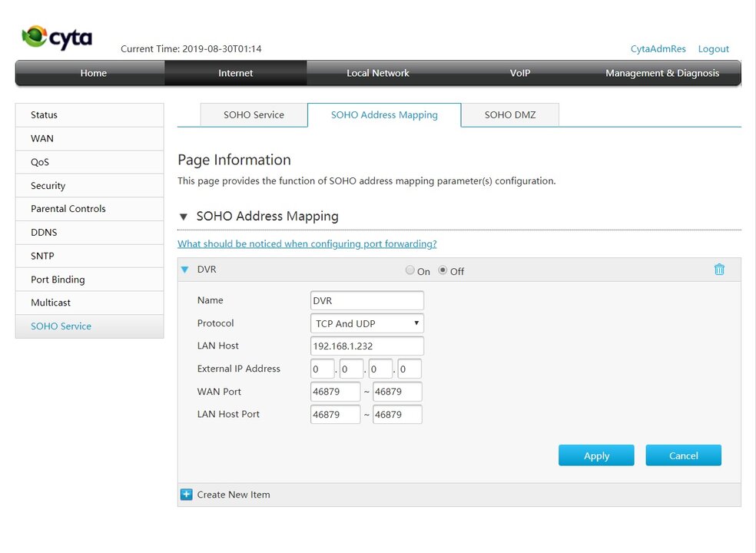This screenshot has height=553, width=756.
Task: Open Management & Diagnosis menu
Action: pyautogui.click(x=662, y=73)
